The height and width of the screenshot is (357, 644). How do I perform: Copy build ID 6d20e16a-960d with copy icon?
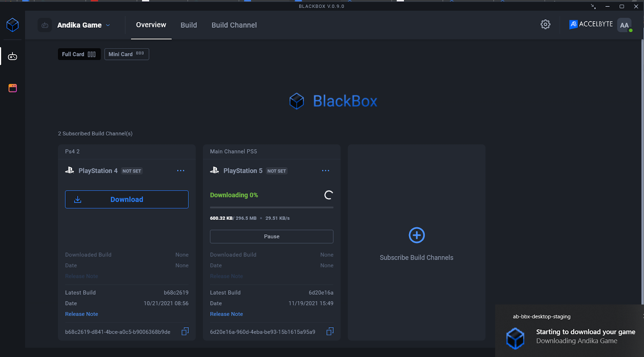click(x=330, y=331)
